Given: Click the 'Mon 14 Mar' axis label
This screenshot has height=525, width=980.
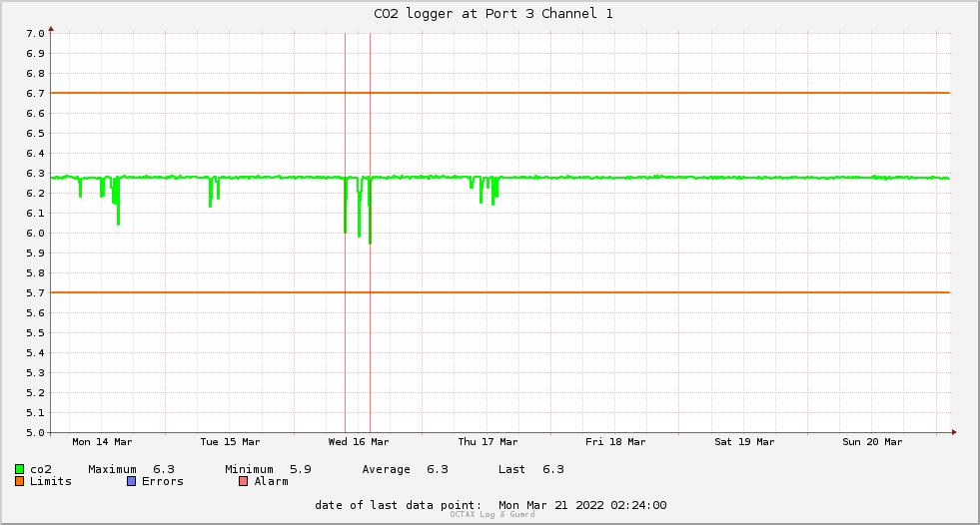Looking at the screenshot, I should pos(102,442).
